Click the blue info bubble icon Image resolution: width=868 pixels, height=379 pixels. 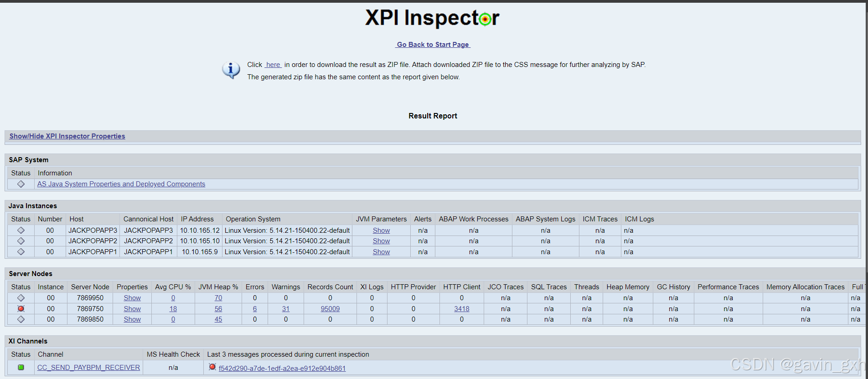point(231,70)
